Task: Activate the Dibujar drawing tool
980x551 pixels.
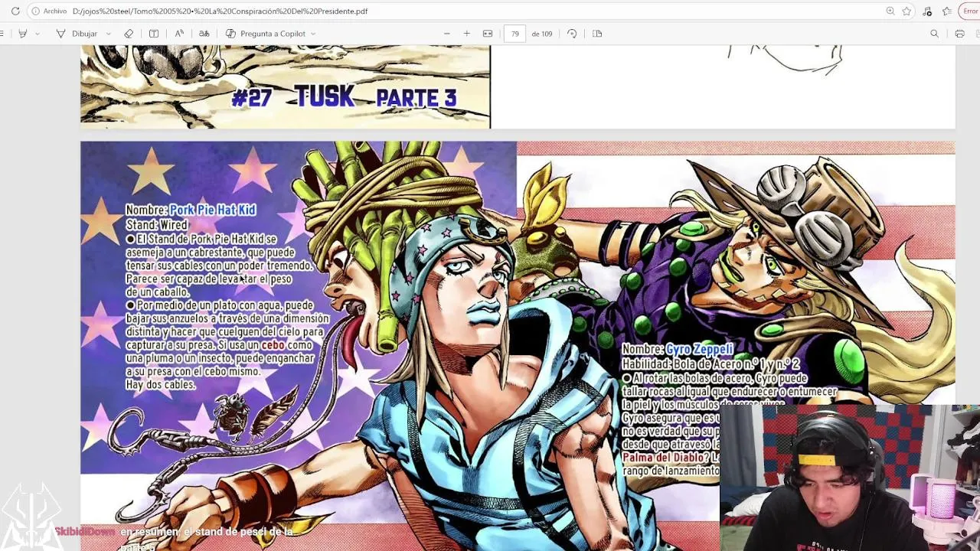Action: [x=77, y=34]
